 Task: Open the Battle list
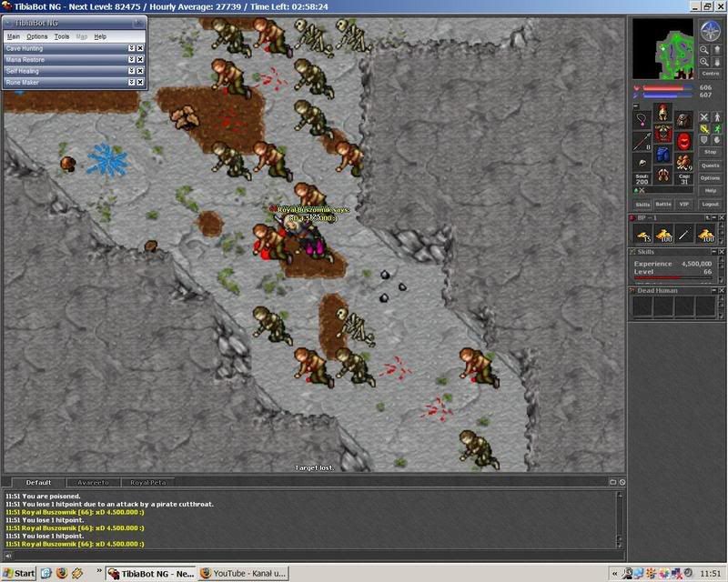[663, 205]
